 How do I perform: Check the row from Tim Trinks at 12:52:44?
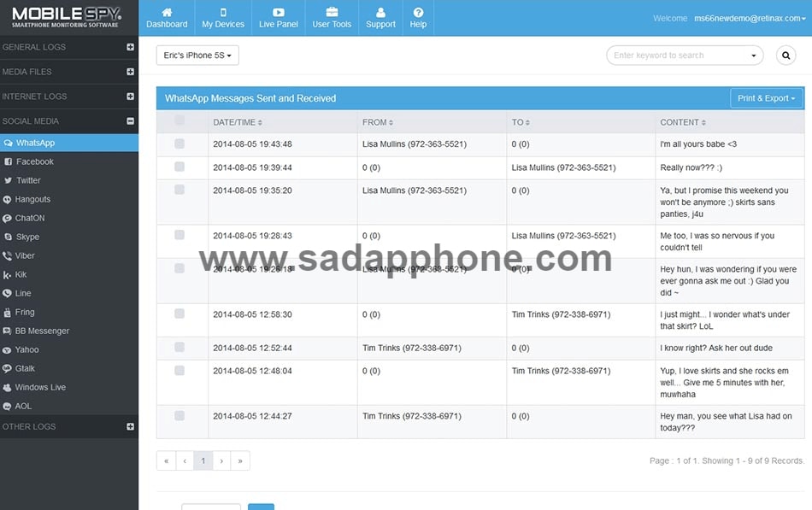coord(179,348)
